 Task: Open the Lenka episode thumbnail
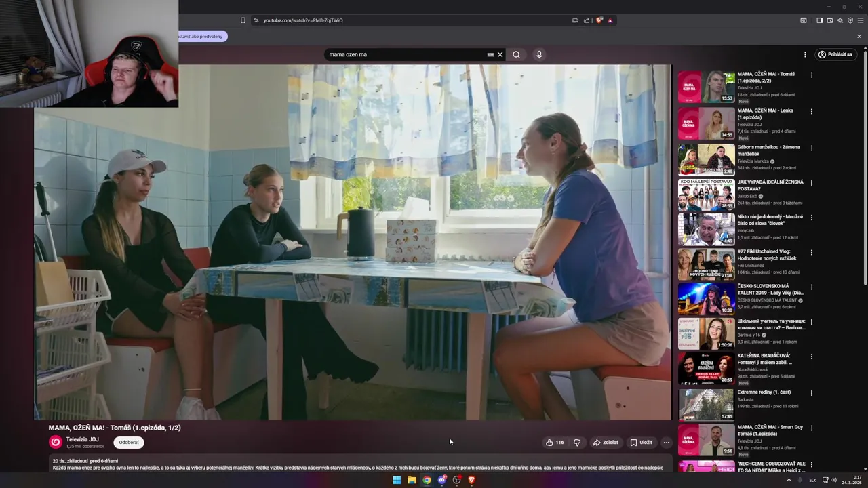[707, 123]
